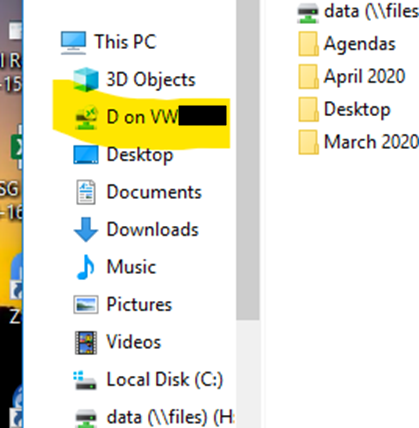Click the This PC computer icon

pyautogui.click(x=73, y=43)
